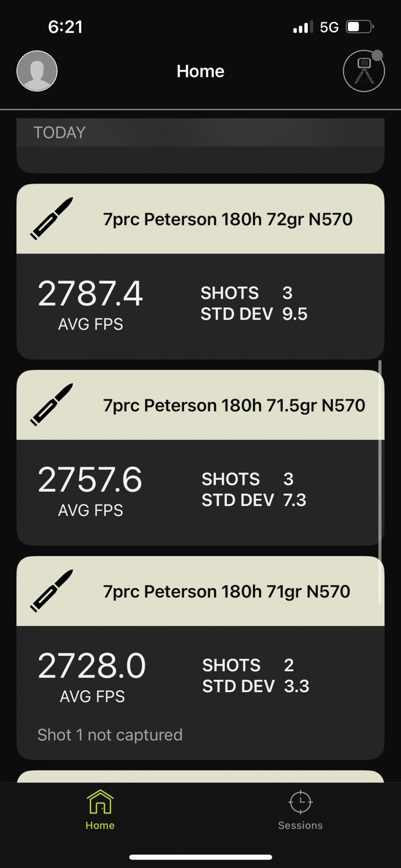401x868 pixels.
Task: Open the user profile avatar
Action: point(37,71)
